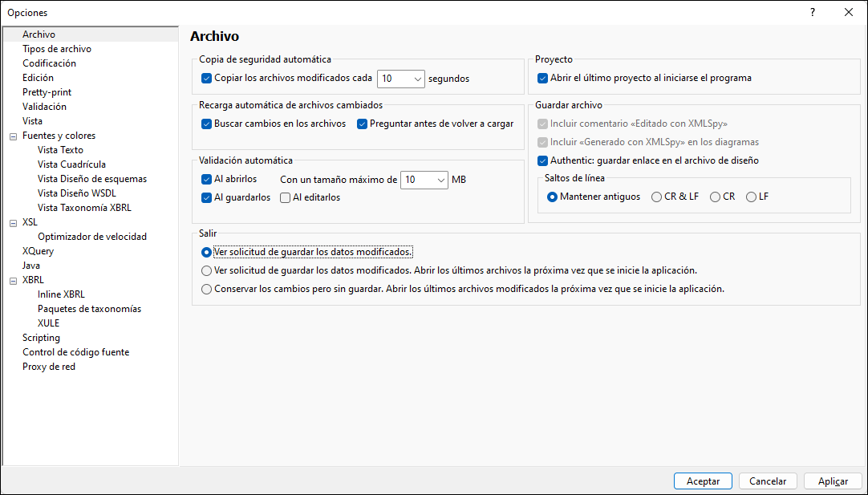Select Vista Diseño de esquemas
Image resolution: width=868 pixels, height=495 pixels.
click(x=92, y=178)
